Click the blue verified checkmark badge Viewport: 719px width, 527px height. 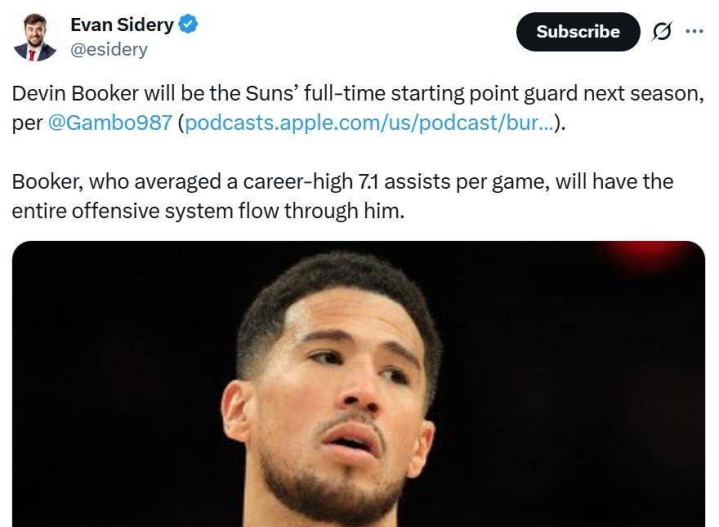187,24
